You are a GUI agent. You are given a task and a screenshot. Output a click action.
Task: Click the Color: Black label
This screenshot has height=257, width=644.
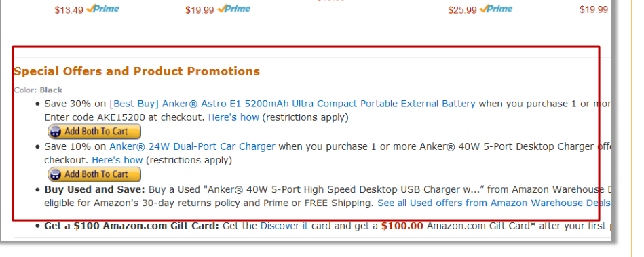pos(38,90)
